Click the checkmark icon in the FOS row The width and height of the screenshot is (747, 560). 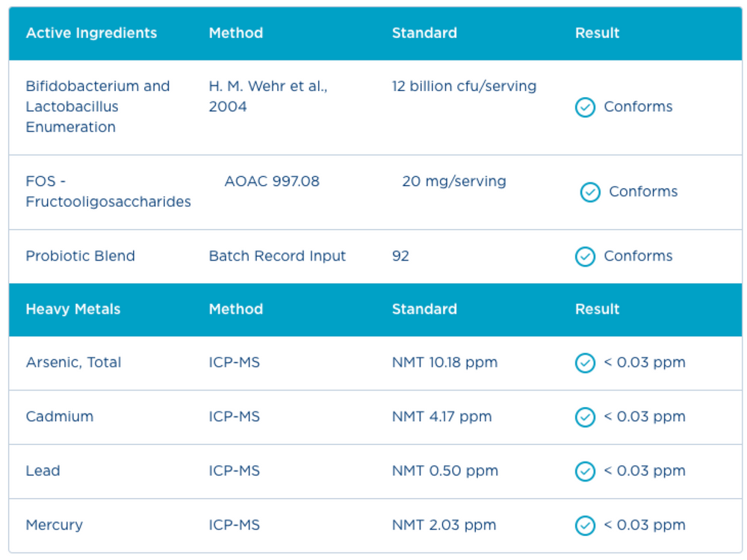(x=590, y=192)
